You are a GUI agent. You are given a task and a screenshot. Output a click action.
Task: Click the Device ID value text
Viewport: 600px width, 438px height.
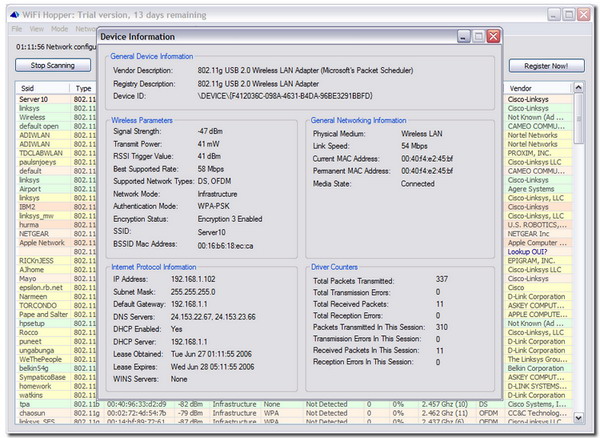(x=285, y=96)
